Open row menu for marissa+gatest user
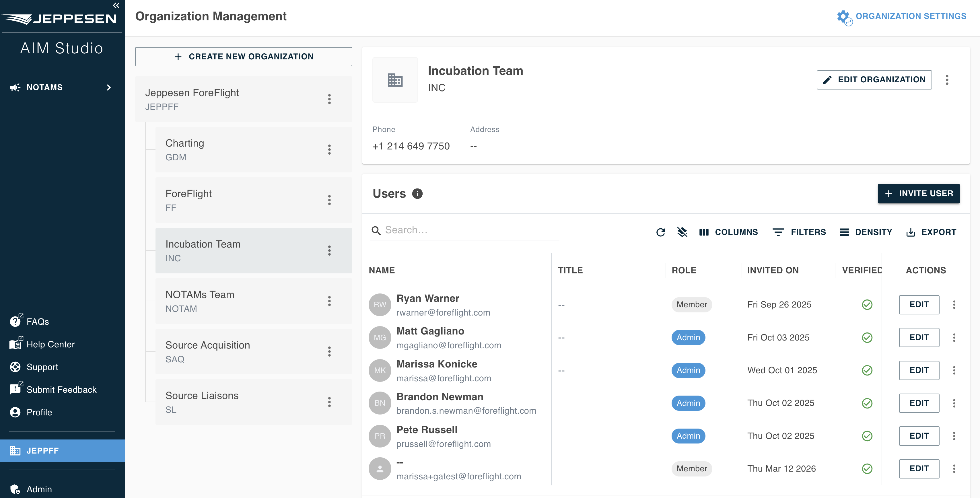The image size is (980, 498). 954,469
